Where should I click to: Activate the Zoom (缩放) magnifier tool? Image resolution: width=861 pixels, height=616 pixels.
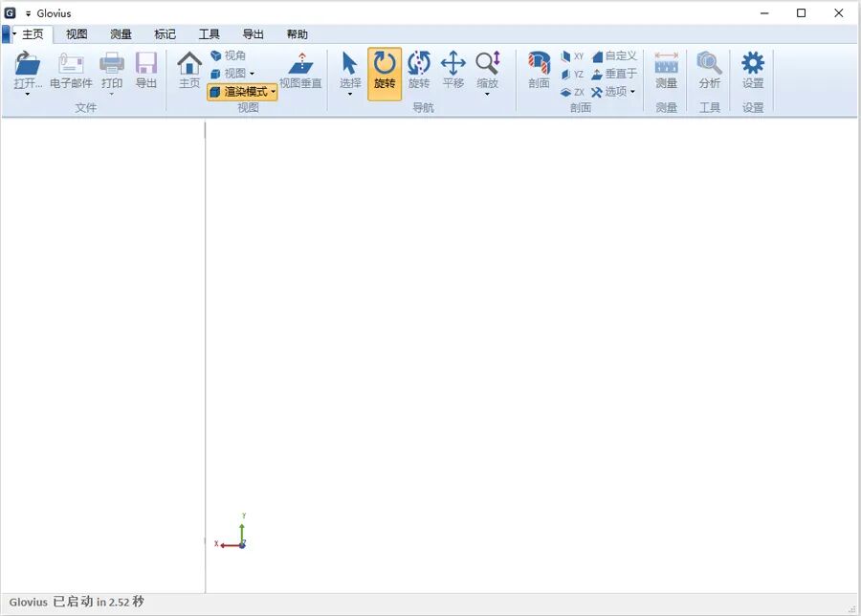point(488,64)
